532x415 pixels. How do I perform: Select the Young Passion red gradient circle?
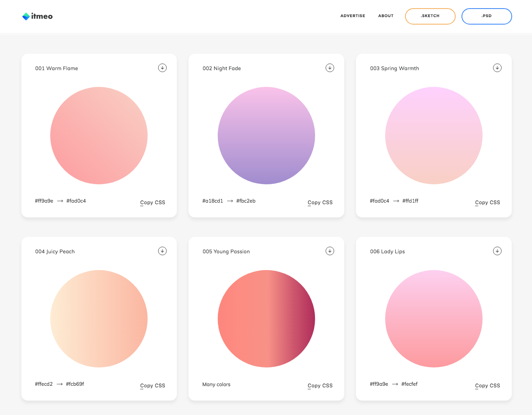tap(266, 319)
